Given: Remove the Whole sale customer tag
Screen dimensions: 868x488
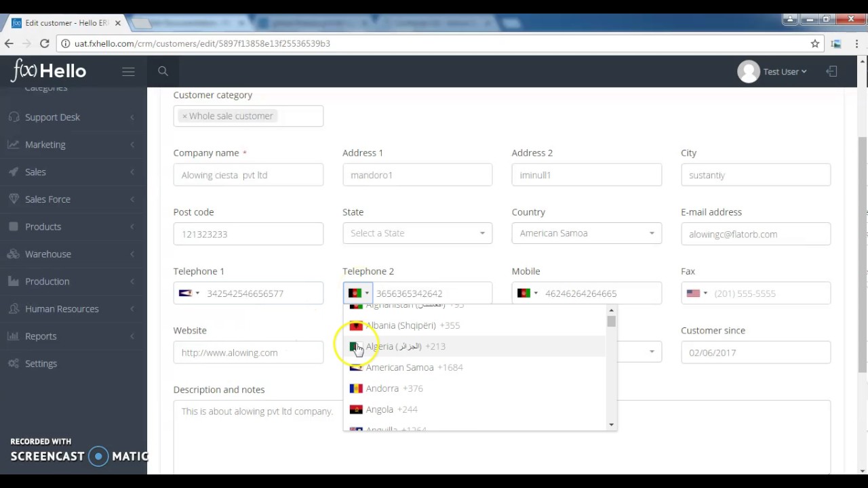Looking at the screenshot, I should 184,116.
